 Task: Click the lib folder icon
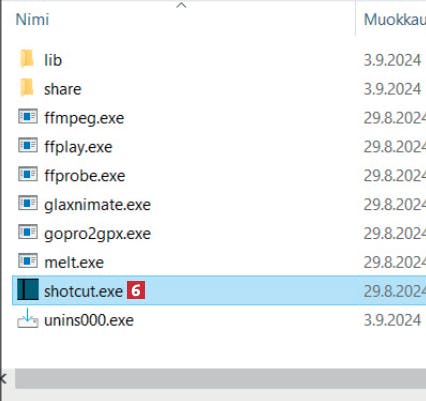click(27, 58)
